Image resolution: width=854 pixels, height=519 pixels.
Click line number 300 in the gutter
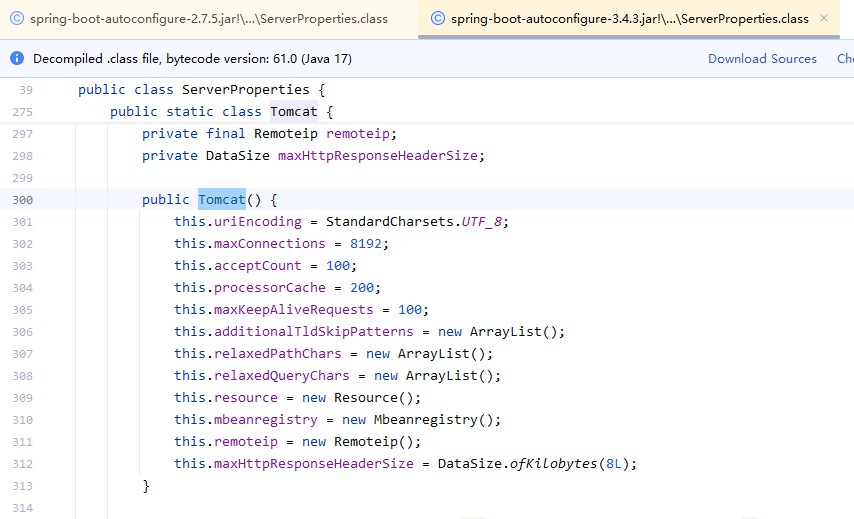(x=22, y=200)
